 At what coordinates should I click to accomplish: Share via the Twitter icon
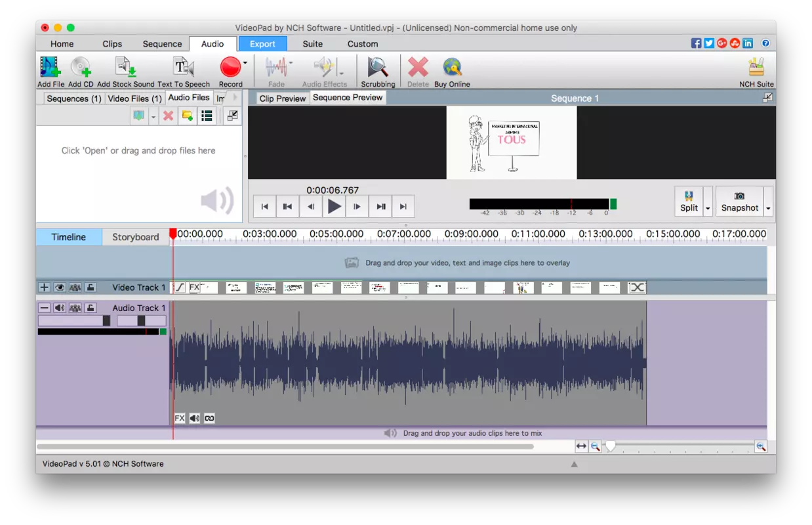(x=709, y=43)
